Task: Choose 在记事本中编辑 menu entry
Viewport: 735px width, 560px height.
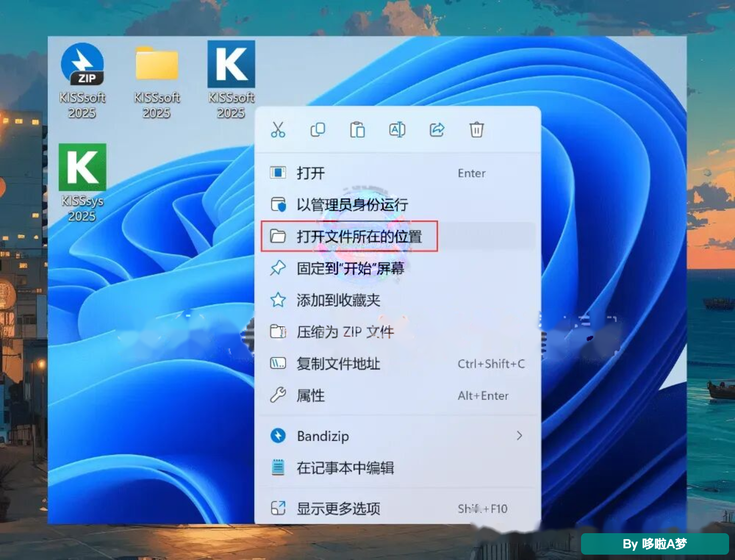Action: [398, 468]
